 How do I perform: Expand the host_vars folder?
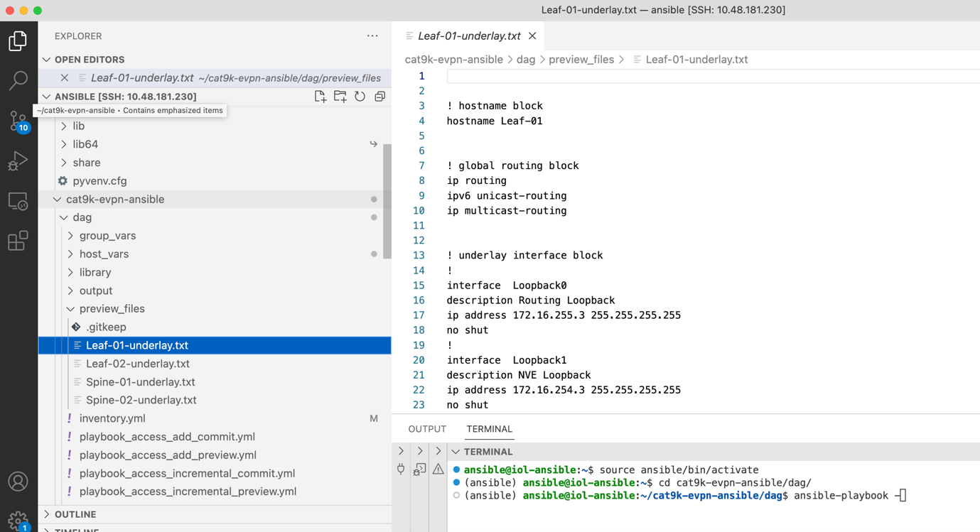[x=70, y=254]
